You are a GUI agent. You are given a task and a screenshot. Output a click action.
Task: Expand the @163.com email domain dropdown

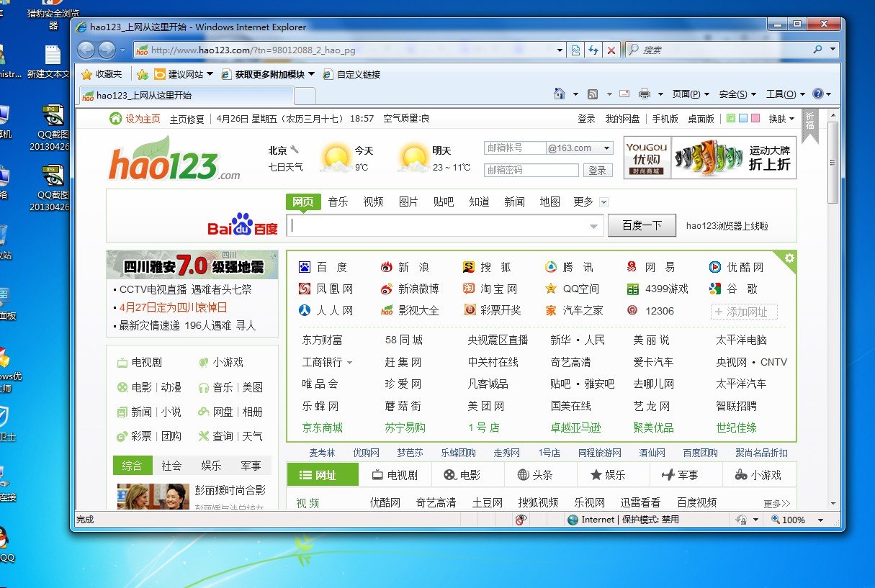coord(606,148)
